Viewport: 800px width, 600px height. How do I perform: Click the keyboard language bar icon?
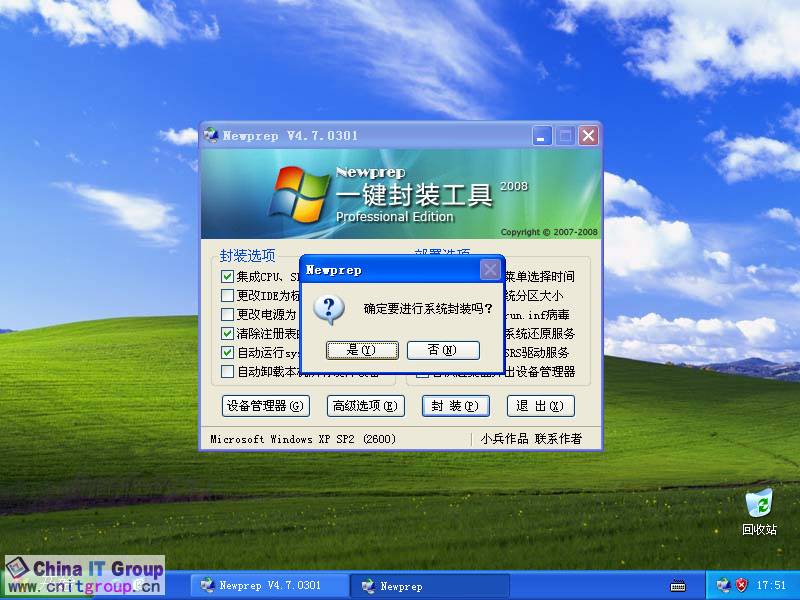coord(678,586)
